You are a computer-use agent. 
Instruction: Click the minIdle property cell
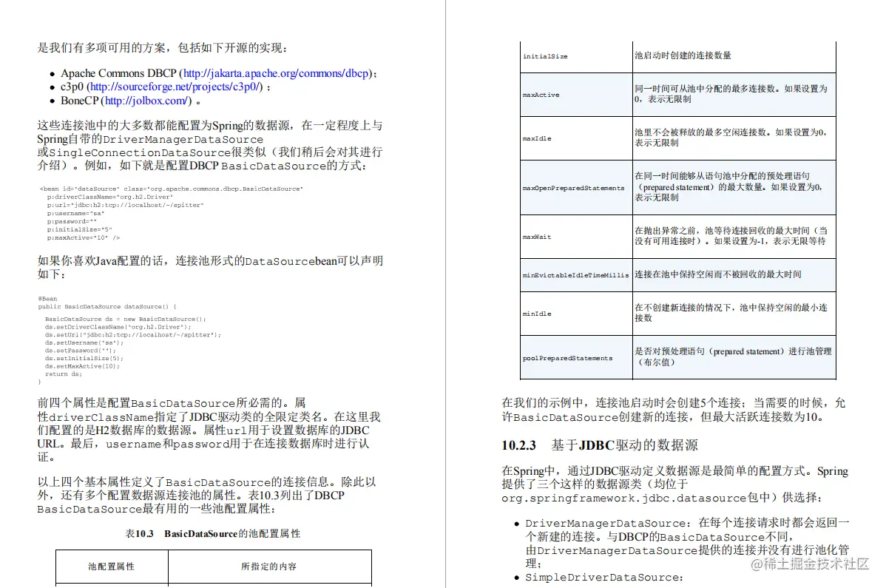[x=576, y=314]
